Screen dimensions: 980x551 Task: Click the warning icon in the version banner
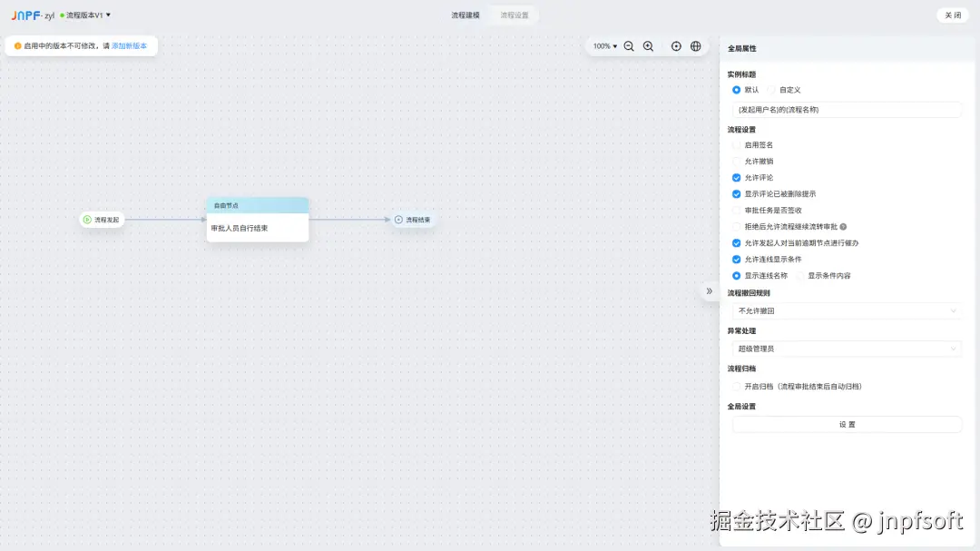16,45
